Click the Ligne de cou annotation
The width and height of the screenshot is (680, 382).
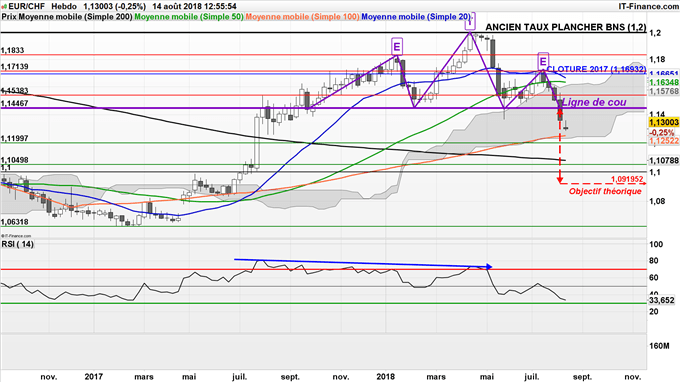594,102
